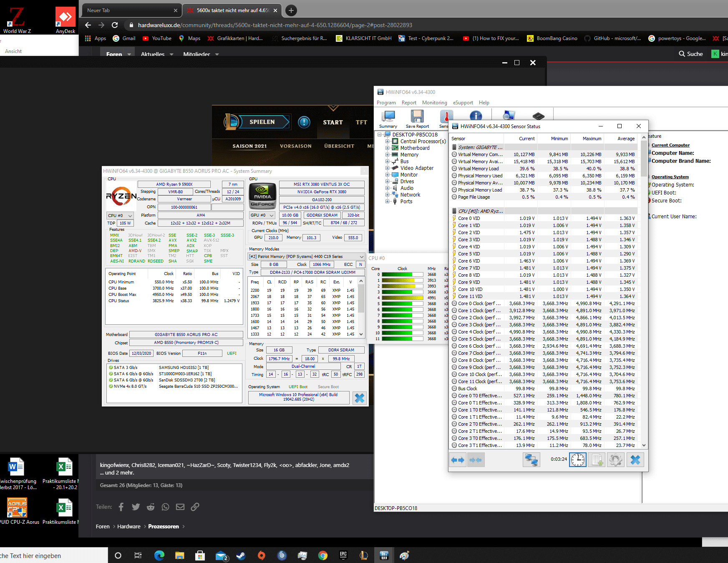Reload the browser page
Image resolution: width=728 pixels, height=563 pixels.
tap(115, 25)
